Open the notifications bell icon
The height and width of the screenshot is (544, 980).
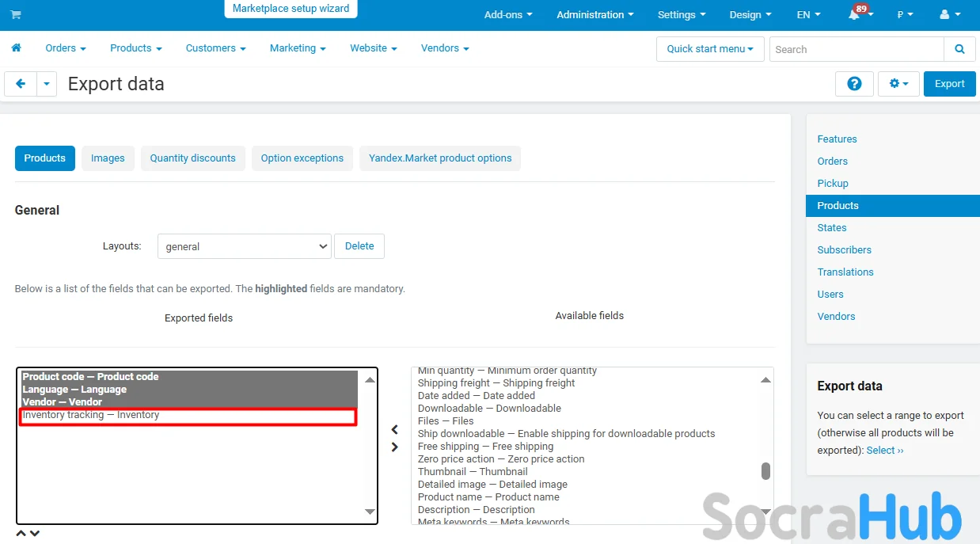854,15
